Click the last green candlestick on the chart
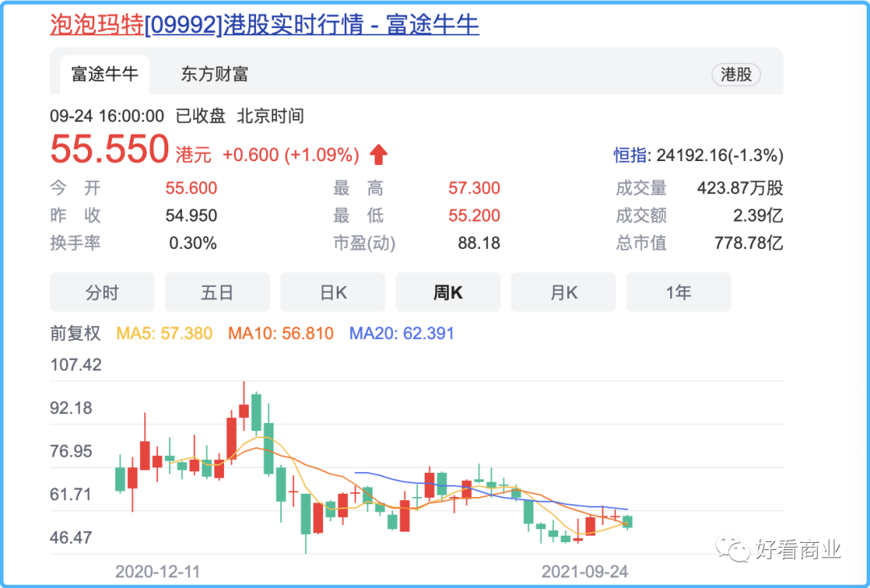Image resolution: width=870 pixels, height=588 pixels. point(628,522)
